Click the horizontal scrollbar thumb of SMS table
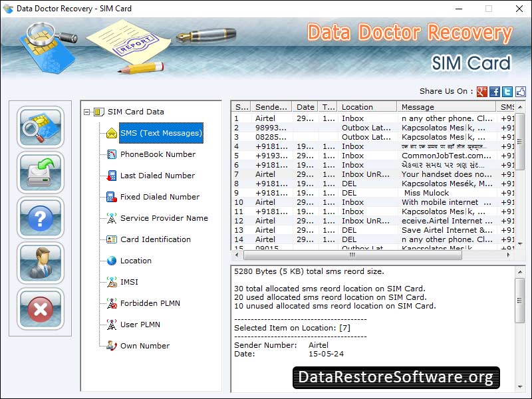Image resolution: width=532 pixels, height=399 pixels. [352, 255]
